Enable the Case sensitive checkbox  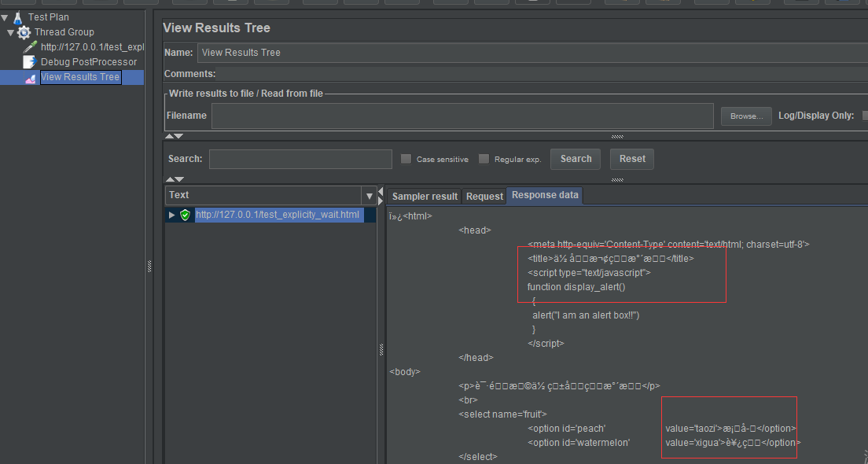tap(406, 159)
